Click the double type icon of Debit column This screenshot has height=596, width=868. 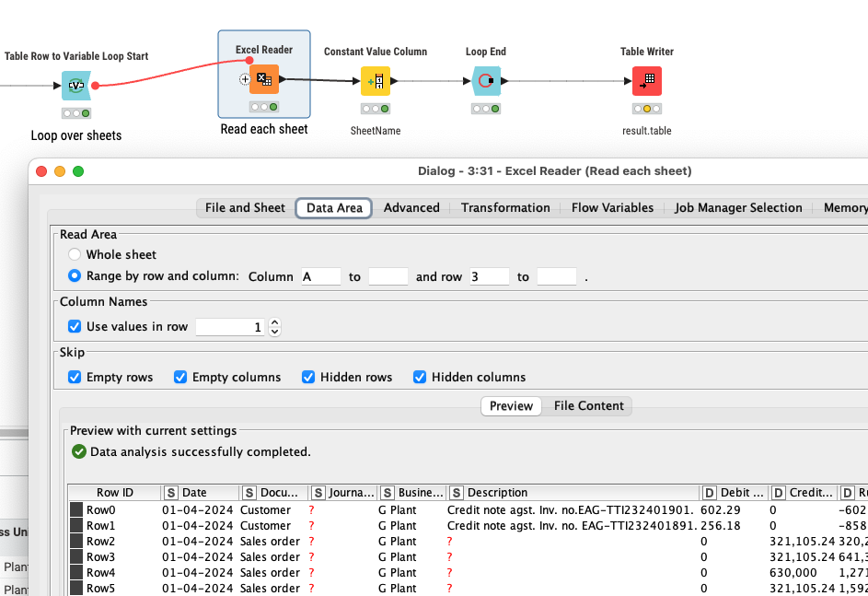pos(709,493)
